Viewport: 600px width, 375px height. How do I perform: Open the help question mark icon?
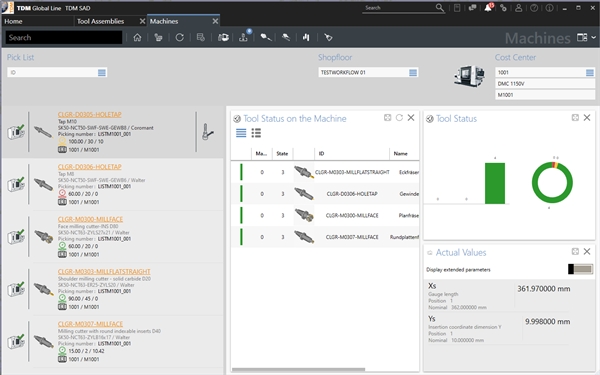534,8
